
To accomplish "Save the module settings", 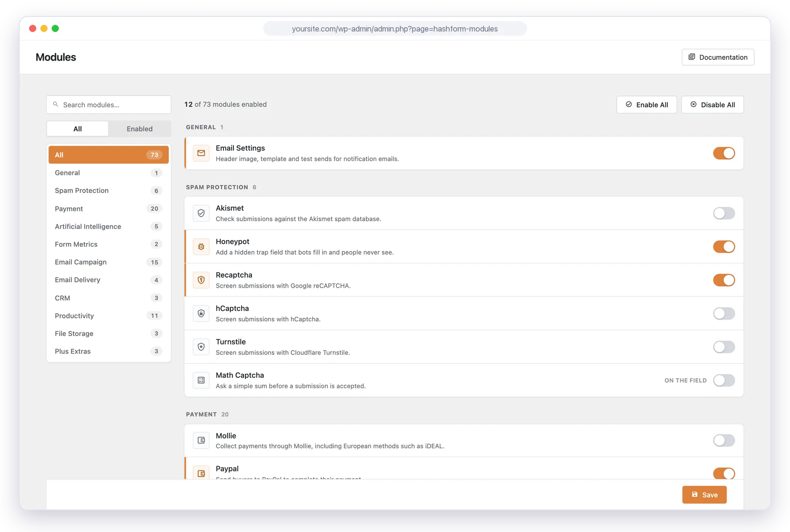I will click(x=704, y=495).
